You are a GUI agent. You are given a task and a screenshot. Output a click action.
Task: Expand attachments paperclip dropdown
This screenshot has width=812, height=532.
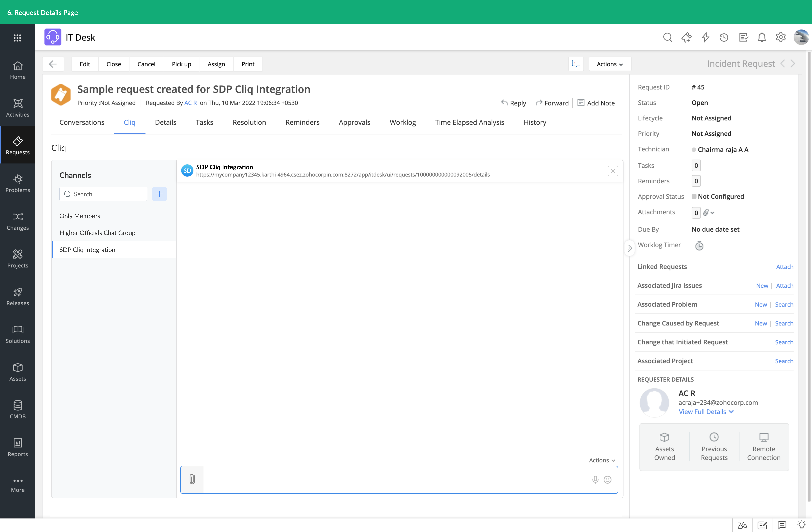709,212
